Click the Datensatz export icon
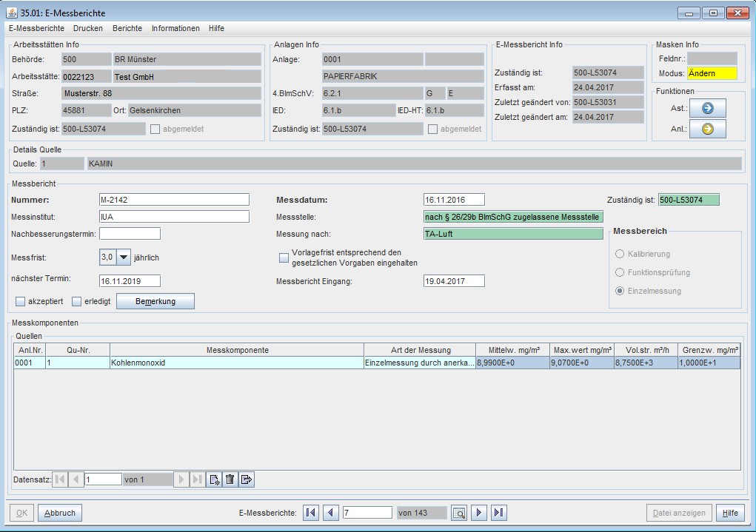756x532 pixels. pyautogui.click(x=246, y=479)
